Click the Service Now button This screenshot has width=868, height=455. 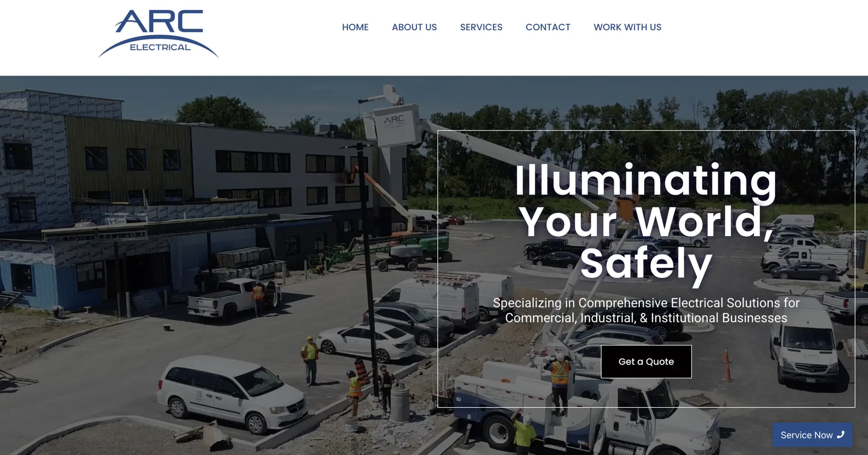(812, 435)
